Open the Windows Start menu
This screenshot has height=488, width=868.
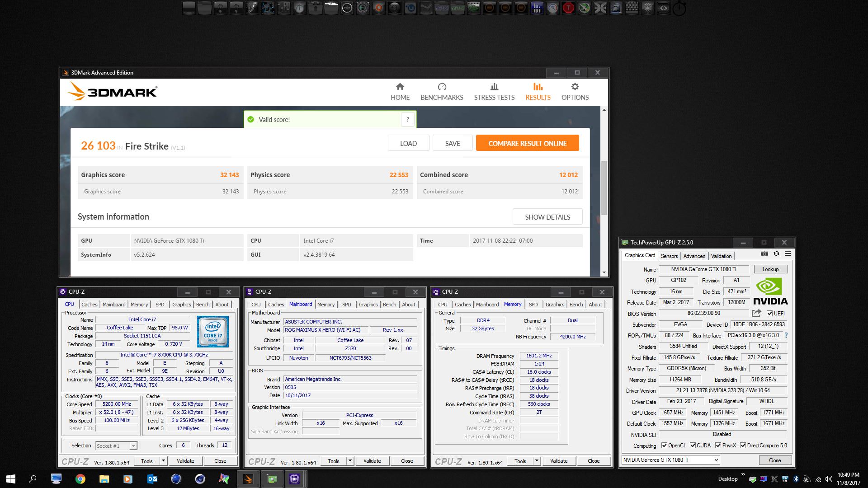11,479
